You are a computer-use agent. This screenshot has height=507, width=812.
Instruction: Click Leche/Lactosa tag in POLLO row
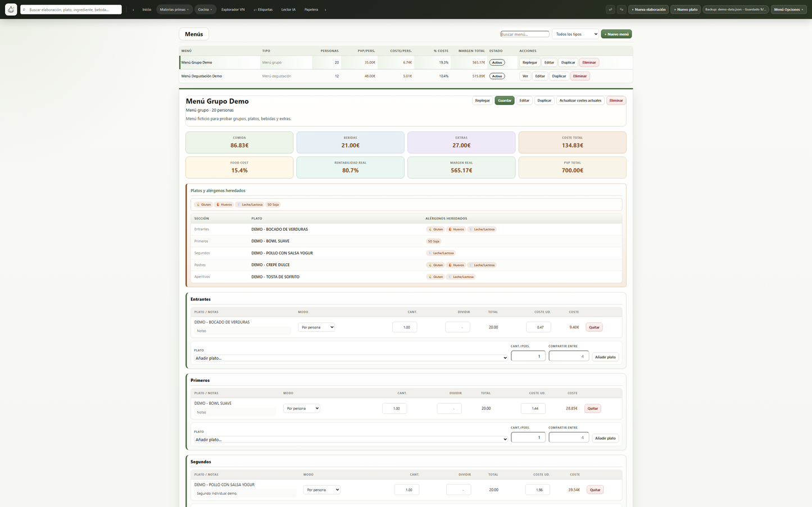441,253
